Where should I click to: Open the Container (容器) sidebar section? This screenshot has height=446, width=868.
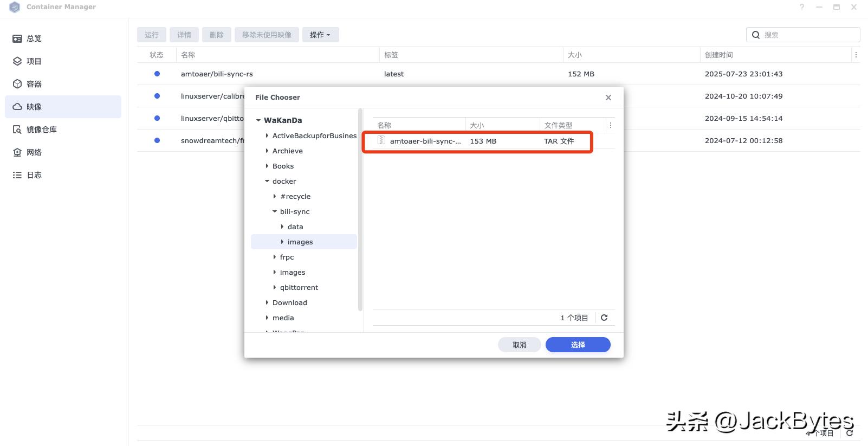(63, 84)
